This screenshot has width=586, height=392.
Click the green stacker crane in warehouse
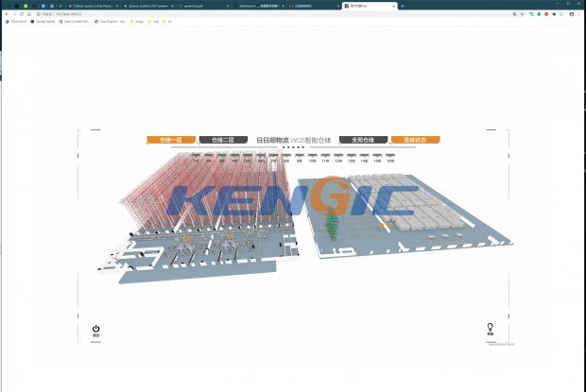[332, 227]
